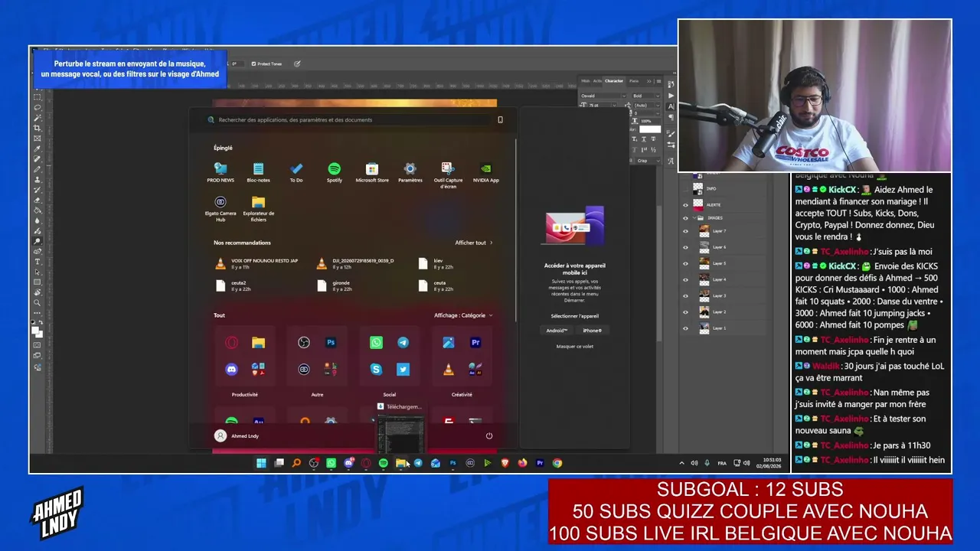Screen dimensions: 980x551
Task: Open the recommended file named kiev
Action: 436,263
